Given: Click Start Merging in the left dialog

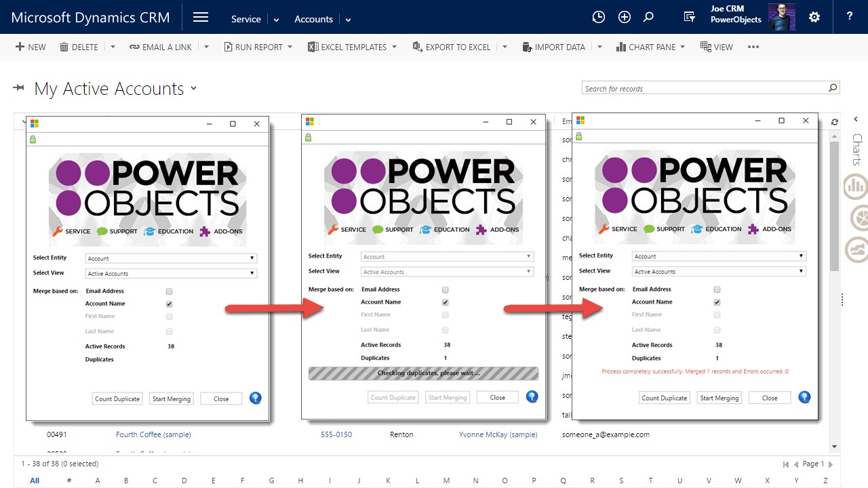Looking at the screenshot, I should (172, 399).
